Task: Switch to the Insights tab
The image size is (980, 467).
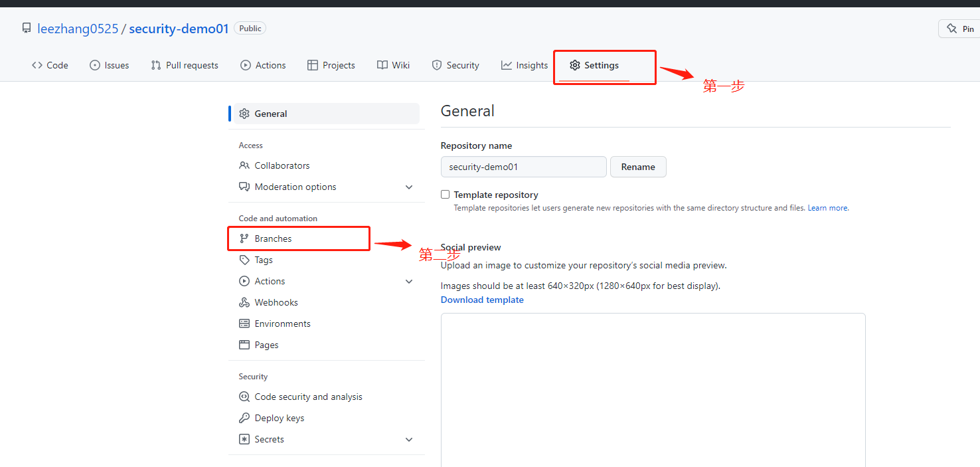Action: (x=525, y=65)
